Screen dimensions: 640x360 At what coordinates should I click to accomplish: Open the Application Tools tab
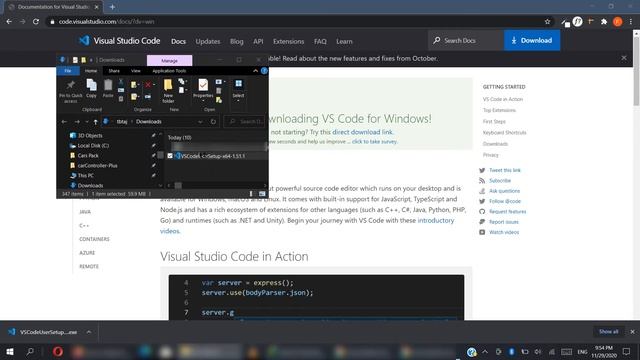click(x=169, y=71)
